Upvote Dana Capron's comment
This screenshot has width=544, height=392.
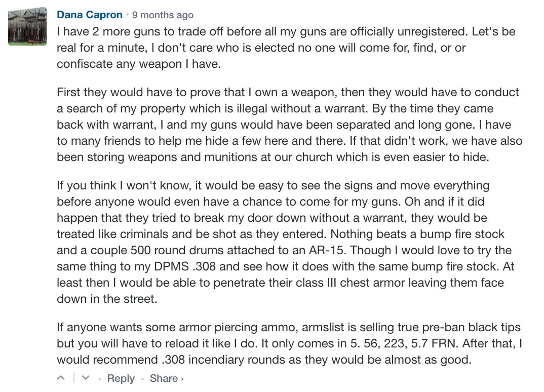[61, 378]
